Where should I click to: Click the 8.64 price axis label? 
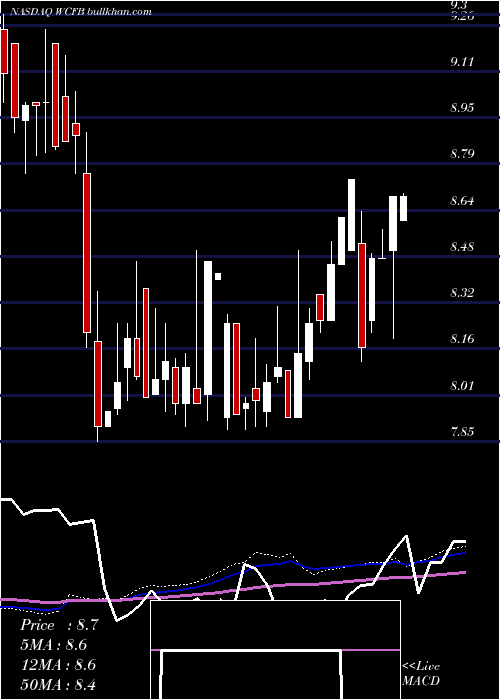tap(462, 200)
